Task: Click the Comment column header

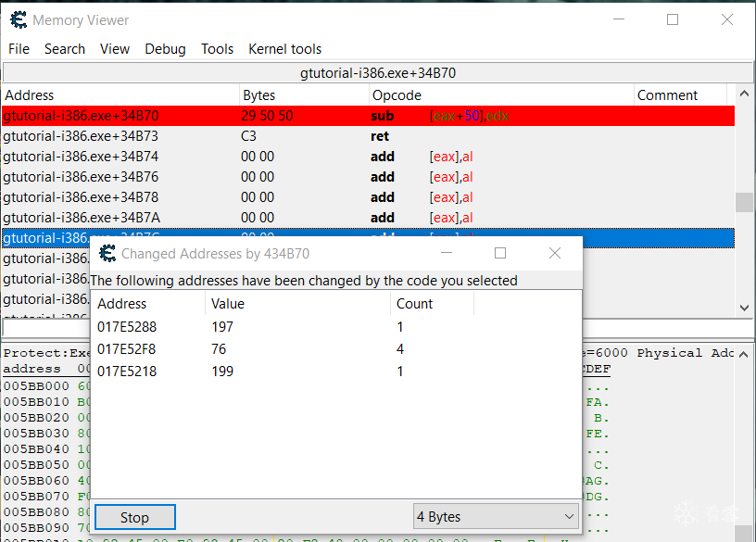Action: (x=680, y=95)
